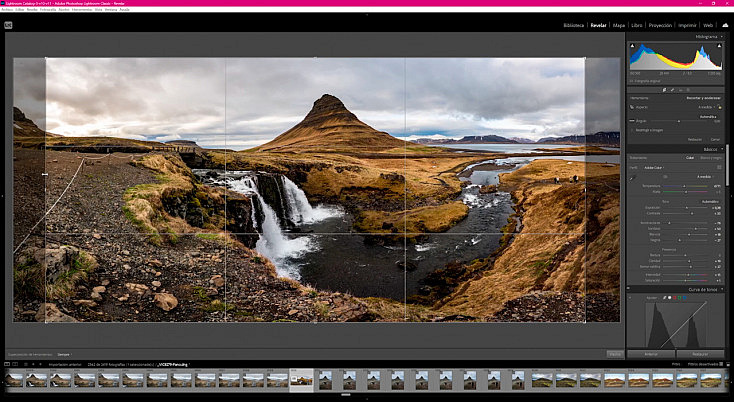Open the Libro module
Screen dimensions: 734x402
coord(637,25)
